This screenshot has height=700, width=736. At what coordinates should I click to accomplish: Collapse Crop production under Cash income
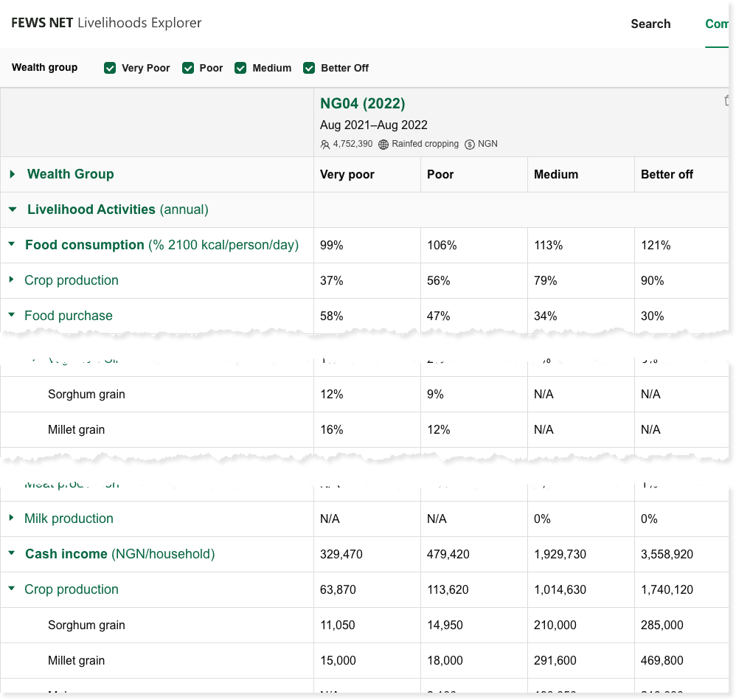coord(12,589)
